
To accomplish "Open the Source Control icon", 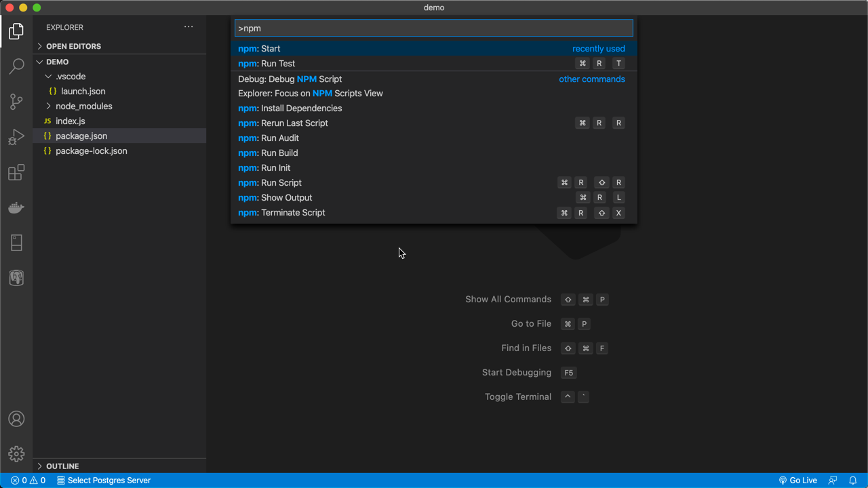I will [16, 102].
